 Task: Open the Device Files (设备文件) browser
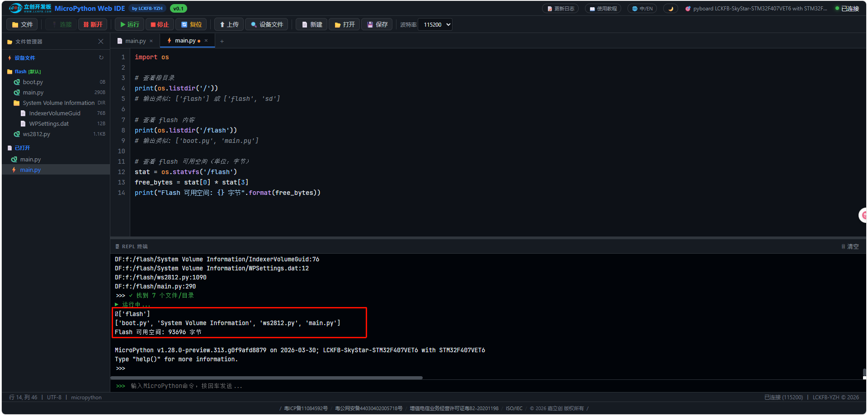point(267,24)
